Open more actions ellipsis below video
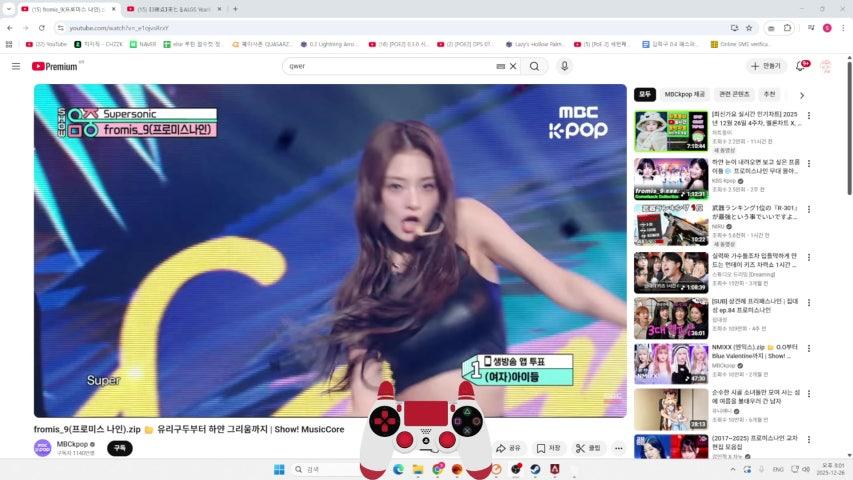The image size is (853, 480). point(619,448)
